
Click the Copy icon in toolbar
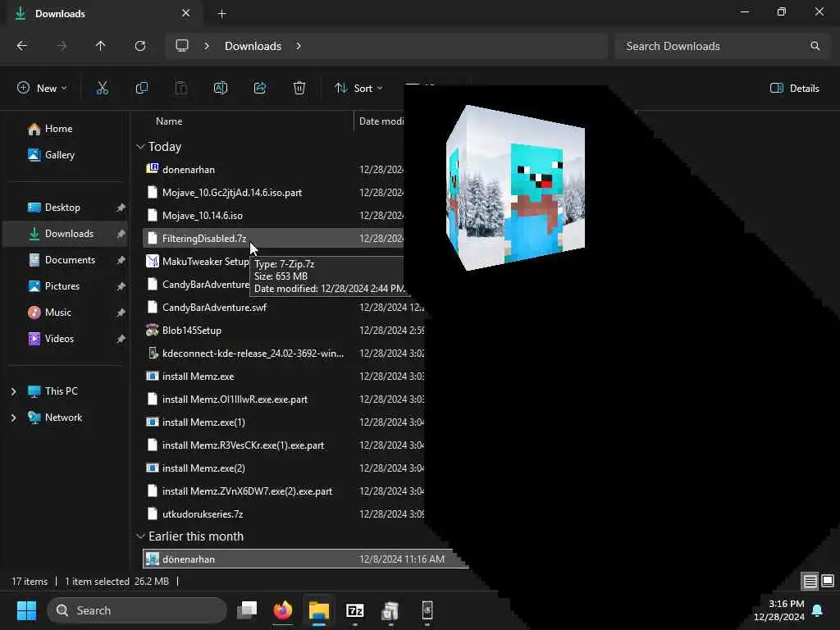coord(141,88)
